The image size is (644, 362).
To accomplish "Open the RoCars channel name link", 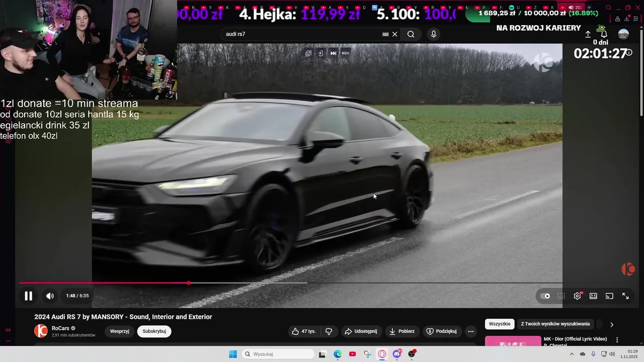I will (x=60, y=328).
